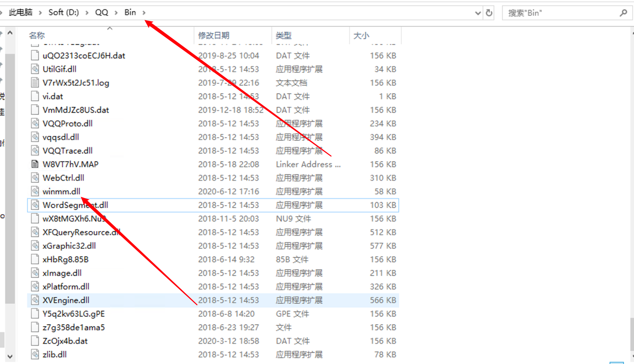
Task: Click NU9 文件 type cell
Action: point(293,219)
